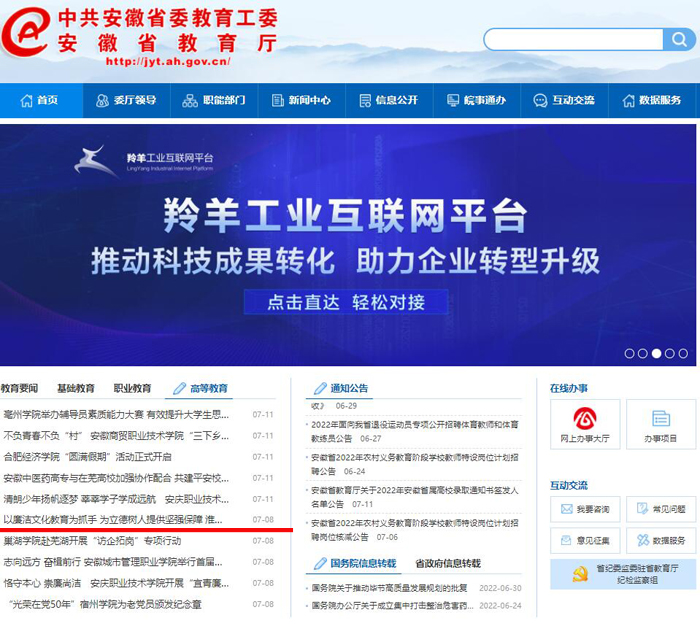Image resolution: width=700 pixels, height=626 pixels.
Task: Open the 信息公开 nav menu
Action: 389,100
